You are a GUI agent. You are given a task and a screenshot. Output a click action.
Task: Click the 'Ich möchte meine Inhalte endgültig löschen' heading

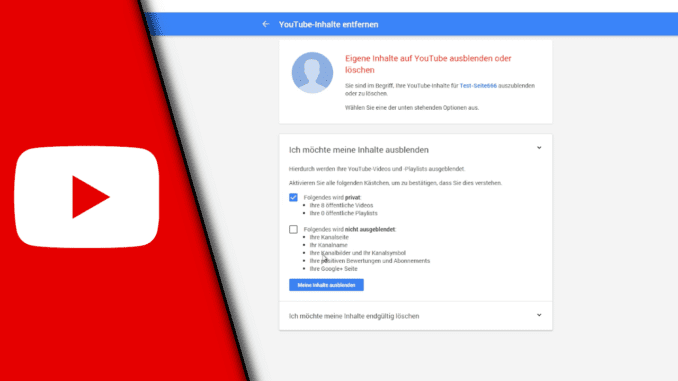tap(354, 316)
